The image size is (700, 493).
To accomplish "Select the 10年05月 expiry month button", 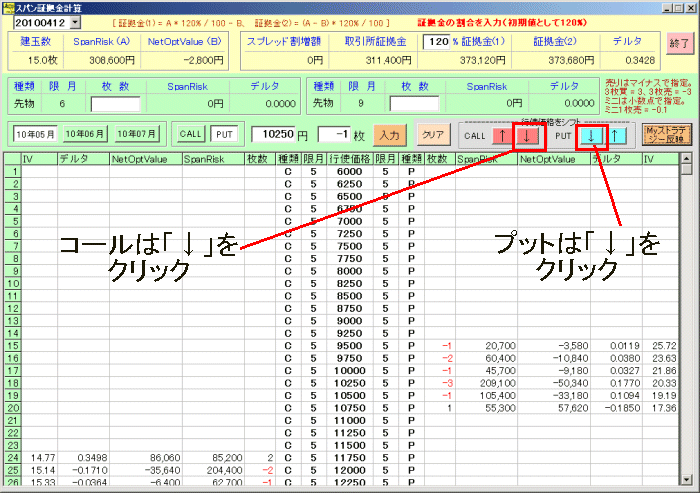I will coord(35,134).
